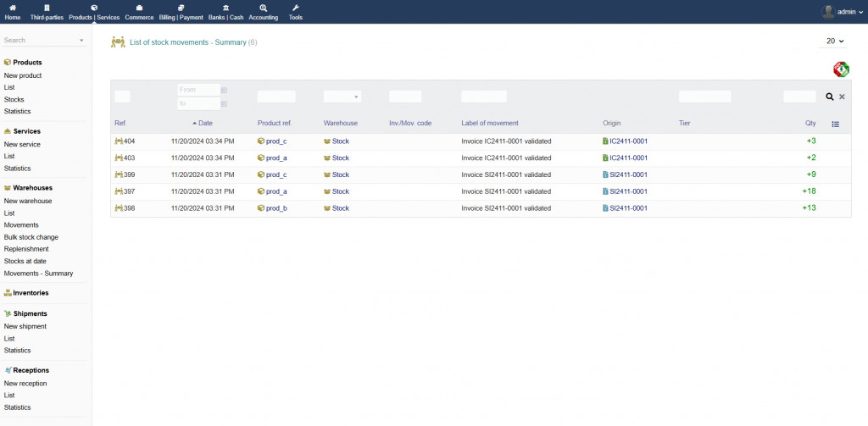Open origin invoice SI2411-0001 for ref 399
Image resolution: width=868 pixels, height=426 pixels.
pyautogui.click(x=628, y=174)
